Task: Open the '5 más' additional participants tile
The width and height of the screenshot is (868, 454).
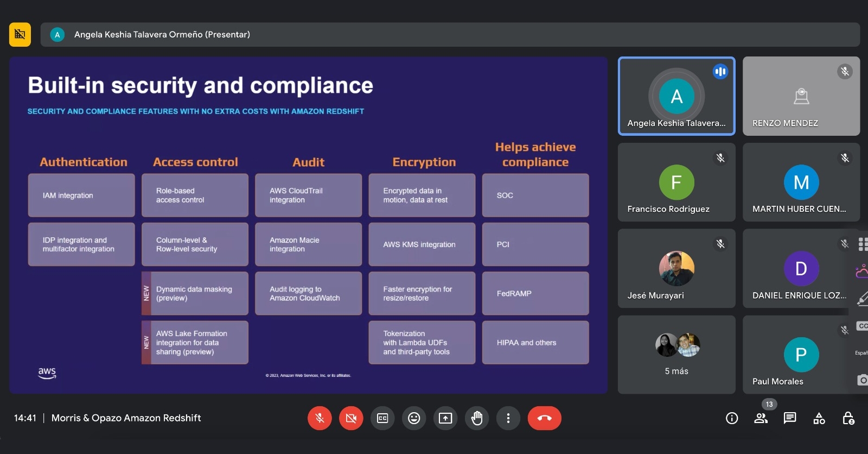Action: click(676, 355)
